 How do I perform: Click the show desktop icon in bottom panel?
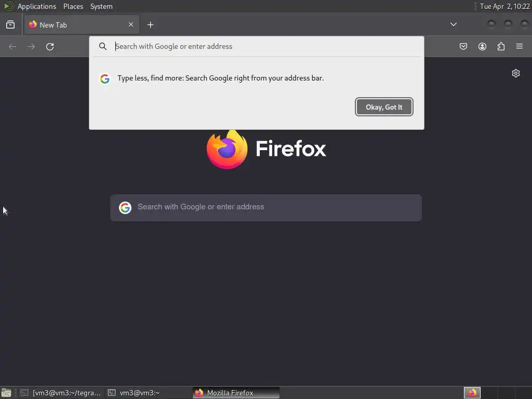[x=6, y=393]
